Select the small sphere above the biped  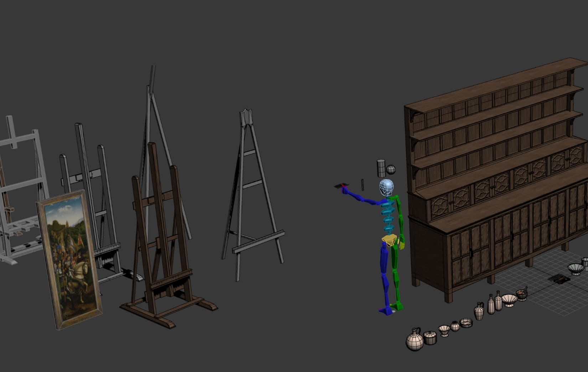(x=391, y=169)
